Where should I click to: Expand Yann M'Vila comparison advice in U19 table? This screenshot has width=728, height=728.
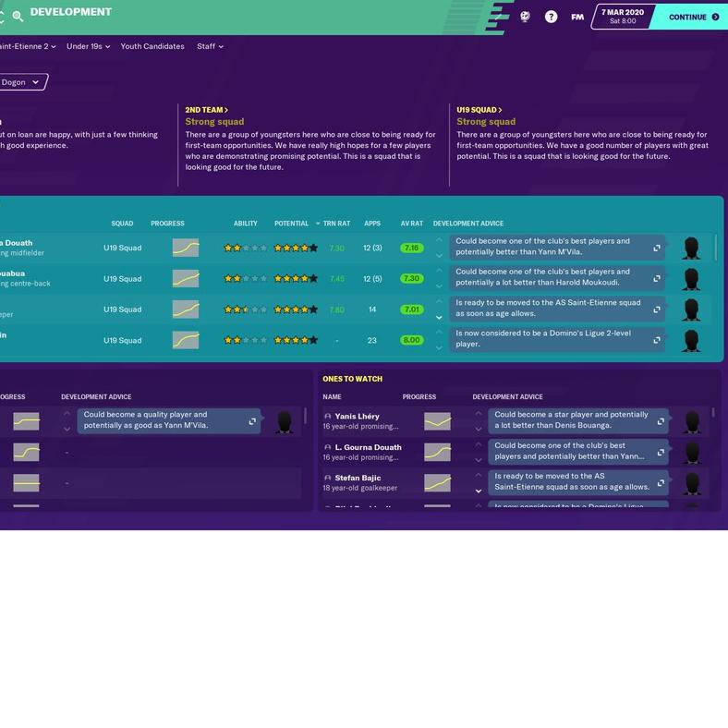pos(657,248)
